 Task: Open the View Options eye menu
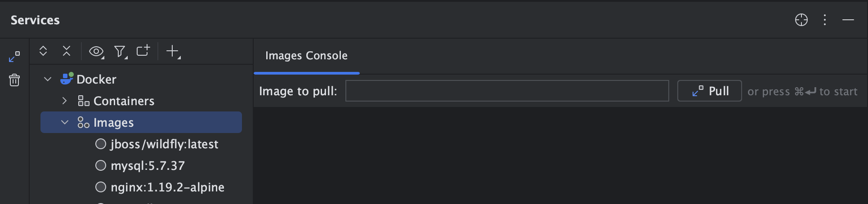tap(96, 52)
